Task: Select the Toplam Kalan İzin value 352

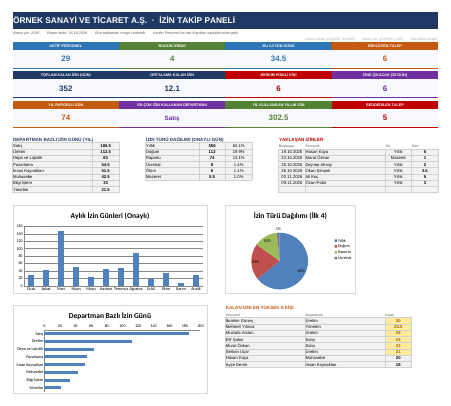Action: (x=66, y=88)
